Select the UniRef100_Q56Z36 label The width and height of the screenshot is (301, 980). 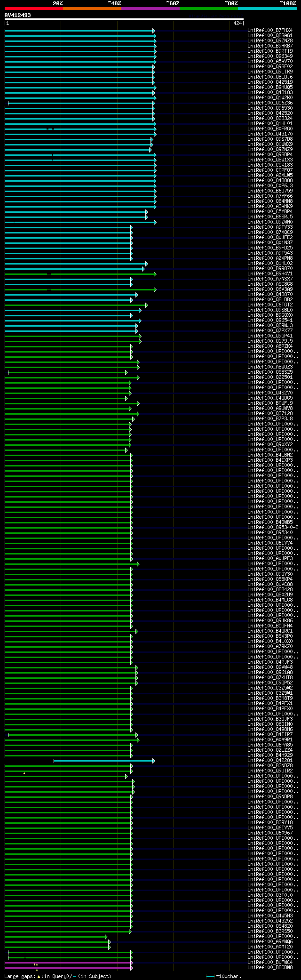270,103
